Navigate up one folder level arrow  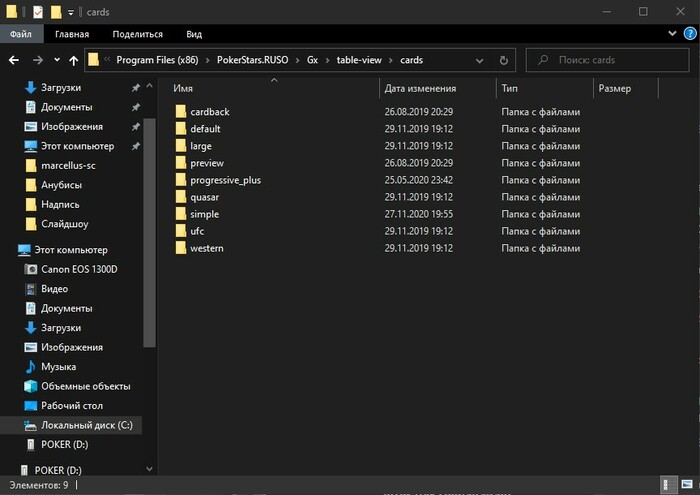[74, 60]
